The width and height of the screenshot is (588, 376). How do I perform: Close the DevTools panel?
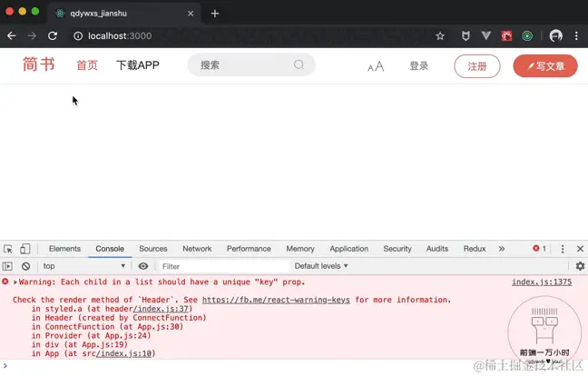pyautogui.click(x=580, y=249)
